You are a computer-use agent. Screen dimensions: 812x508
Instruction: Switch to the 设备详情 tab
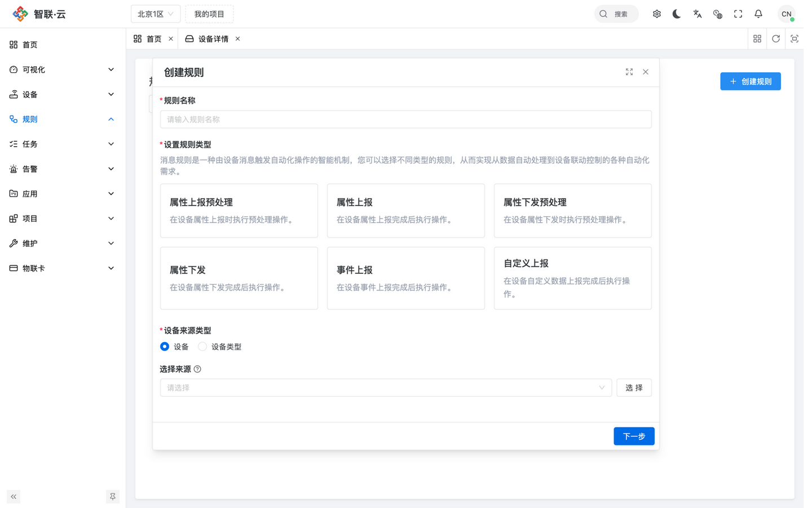click(213, 39)
